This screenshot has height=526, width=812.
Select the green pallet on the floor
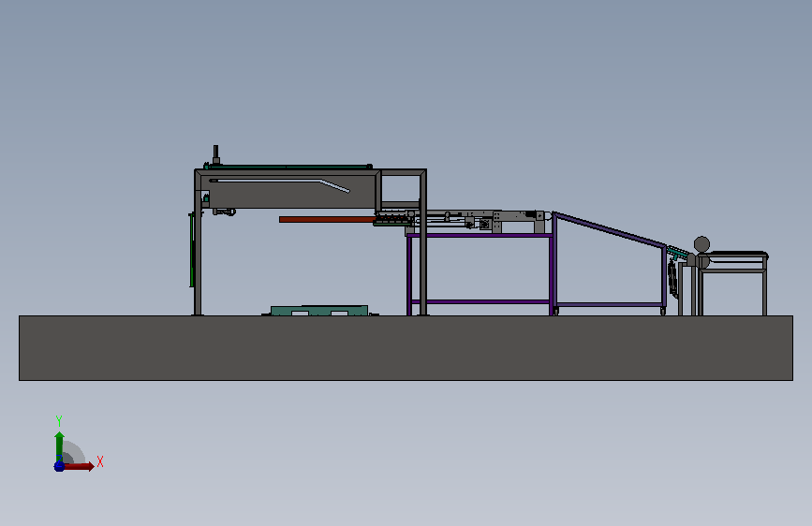[319, 310]
